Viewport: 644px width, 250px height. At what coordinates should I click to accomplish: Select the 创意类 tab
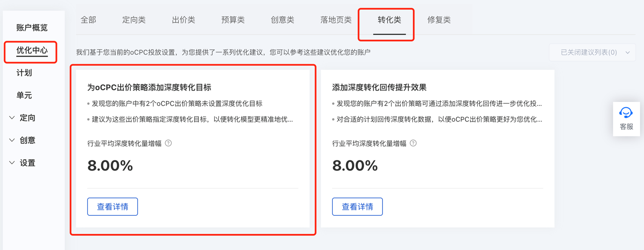pos(282,20)
